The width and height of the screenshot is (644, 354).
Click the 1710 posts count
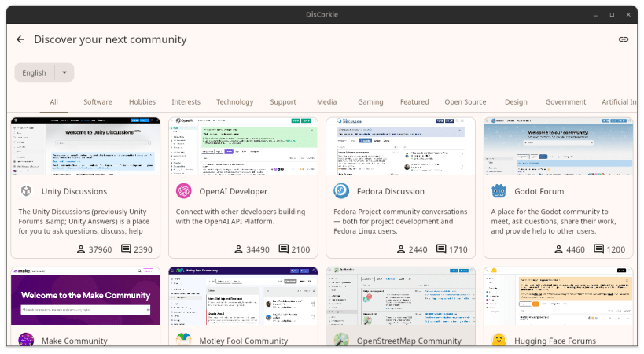(458, 249)
